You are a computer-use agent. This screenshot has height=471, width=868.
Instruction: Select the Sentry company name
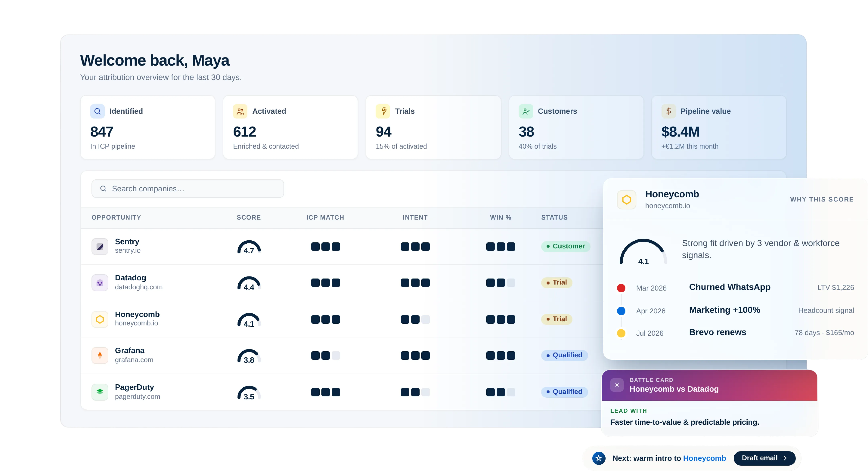point(127,242)
